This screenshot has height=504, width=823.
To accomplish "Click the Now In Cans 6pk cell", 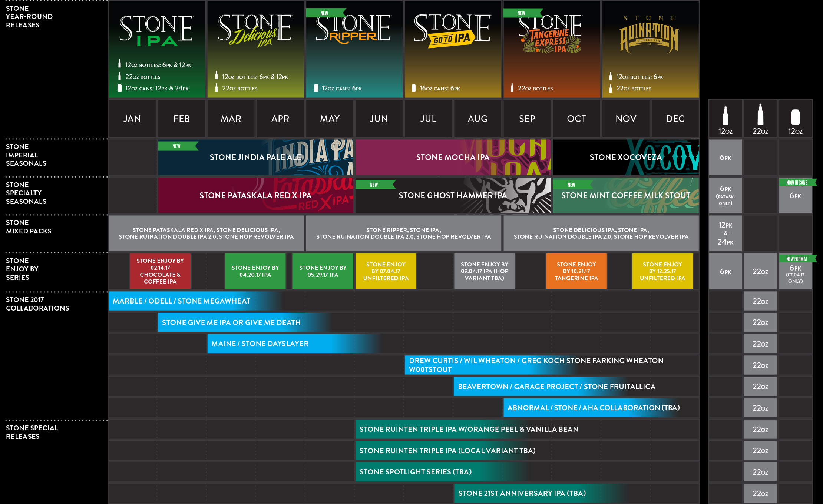I will tap(795, 196).
